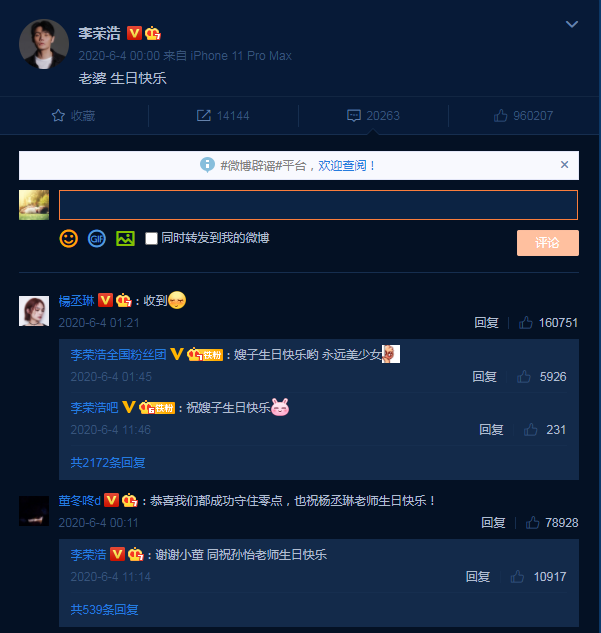Open the 欢迎查阅 link in banner
The image size is (601, 633).
pyautogui.click(x=342, y=166)
